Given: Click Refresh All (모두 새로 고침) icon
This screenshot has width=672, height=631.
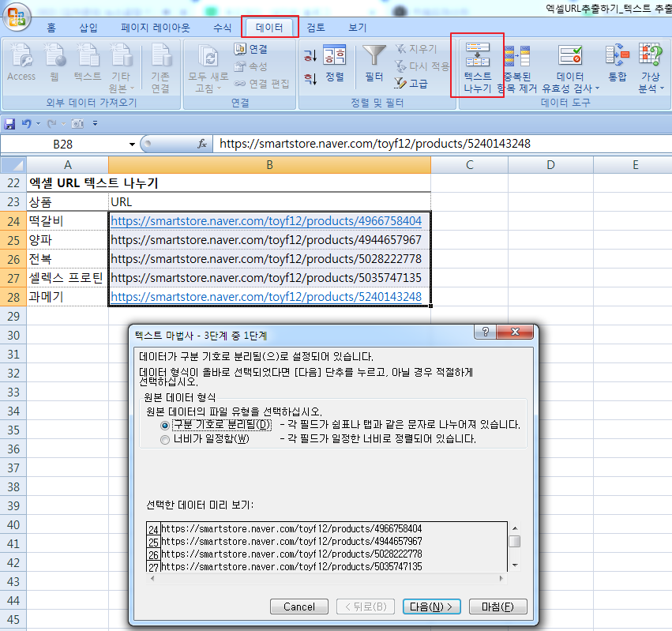Looking at the screenshot, I should [208, 58].
